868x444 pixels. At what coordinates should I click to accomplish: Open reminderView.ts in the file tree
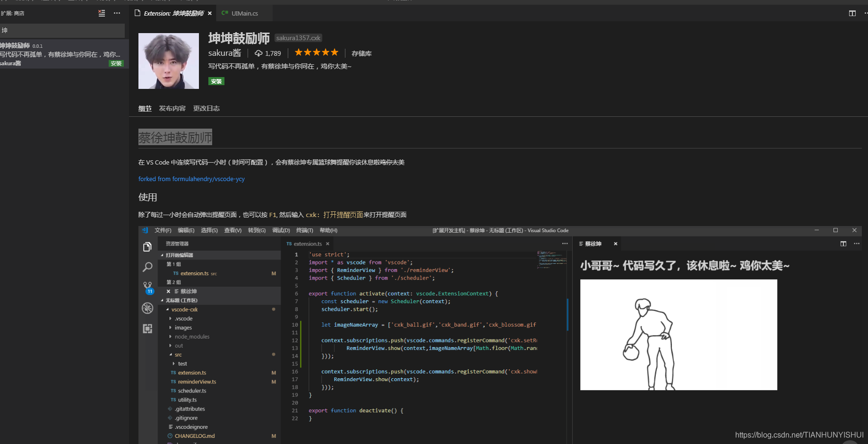pos(197,382)
